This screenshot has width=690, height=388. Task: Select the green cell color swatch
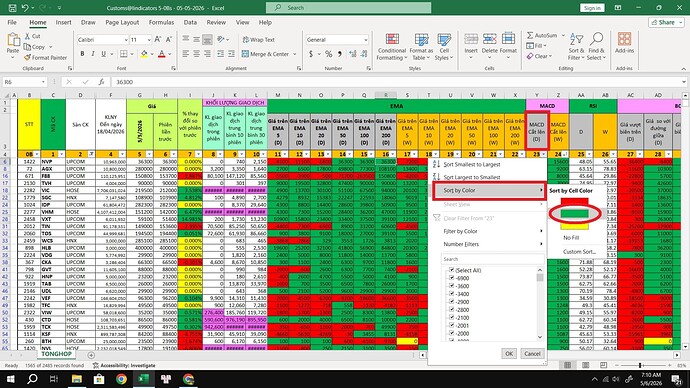(x=574, y=214)
